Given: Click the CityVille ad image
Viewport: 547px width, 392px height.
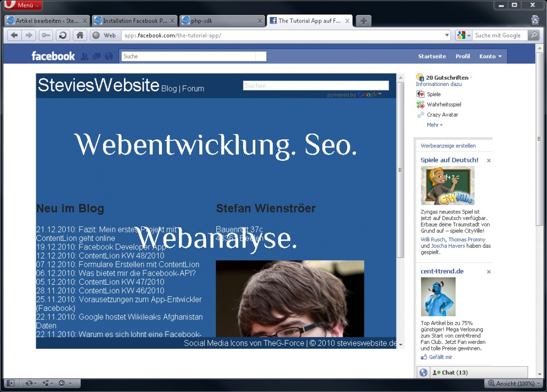Looking at the screenshot, I should coord(448,185).
